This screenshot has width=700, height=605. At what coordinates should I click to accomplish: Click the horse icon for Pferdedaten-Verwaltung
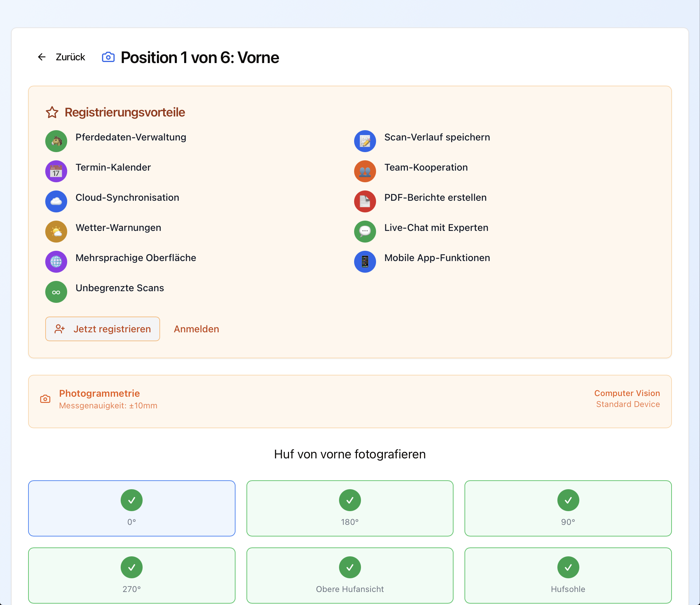[56, 141]
